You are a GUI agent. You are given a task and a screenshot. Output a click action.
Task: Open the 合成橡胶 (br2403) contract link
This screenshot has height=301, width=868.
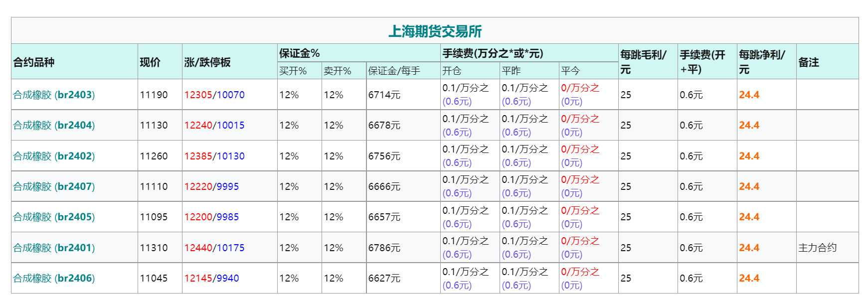coord(54,95)
